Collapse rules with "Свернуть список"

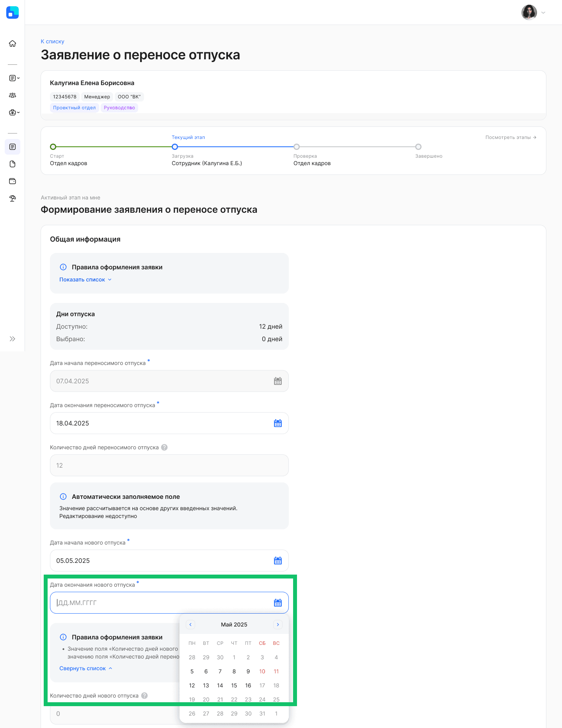[85, 668]
